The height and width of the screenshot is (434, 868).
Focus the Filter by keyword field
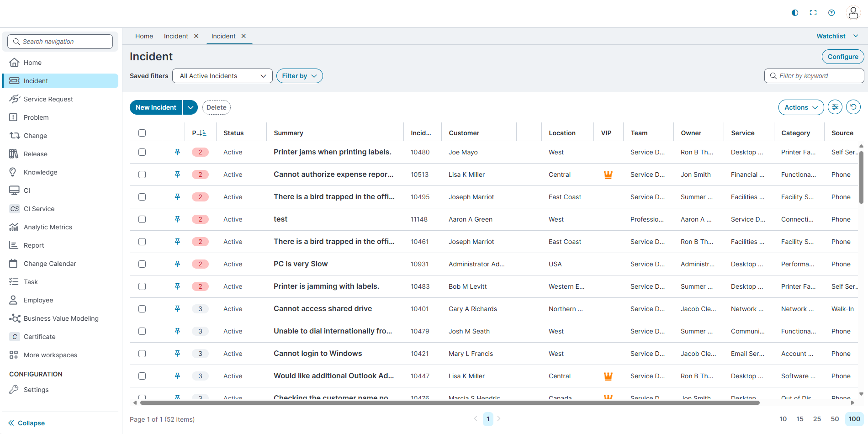click(818, 76)
